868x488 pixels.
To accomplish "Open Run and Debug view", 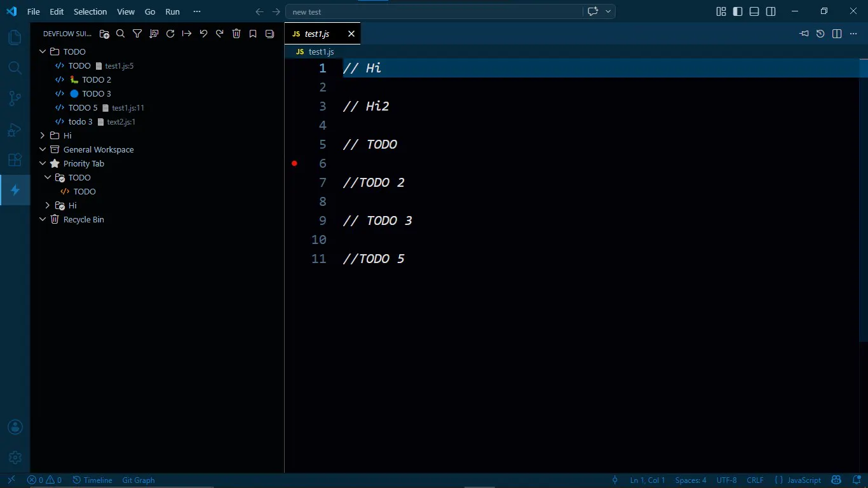I will pyautogui.click(x=15, y=130).
